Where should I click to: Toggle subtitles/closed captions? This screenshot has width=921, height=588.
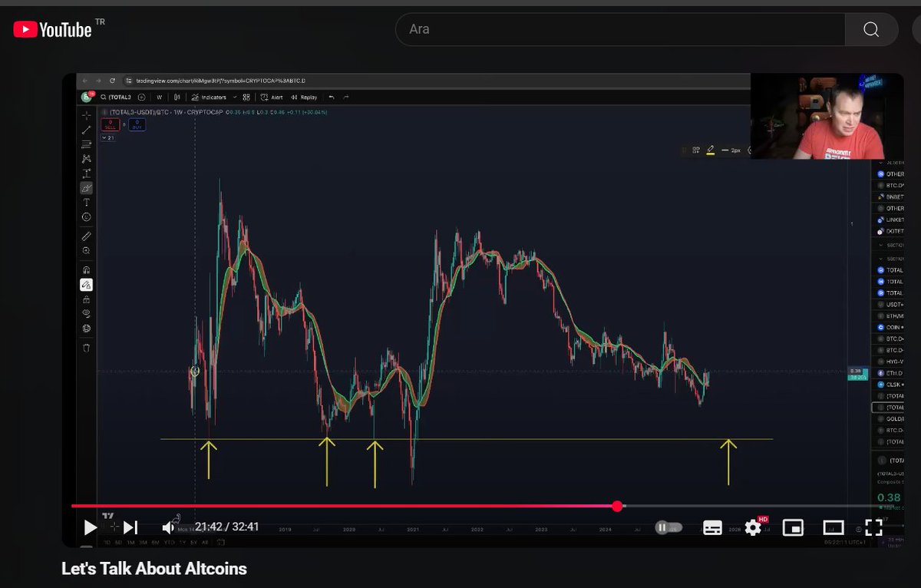click(x=712, y=527)
